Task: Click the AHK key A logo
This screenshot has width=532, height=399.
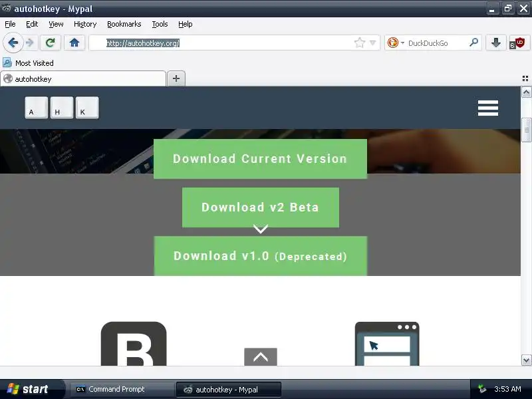Action: [x=37, y=108]
